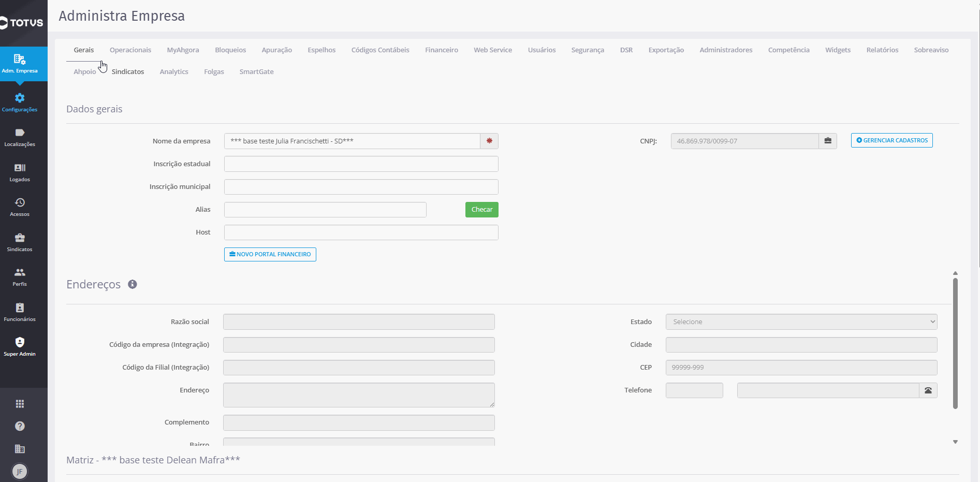
Task: Click Razão social field
Action: (359, 322)
